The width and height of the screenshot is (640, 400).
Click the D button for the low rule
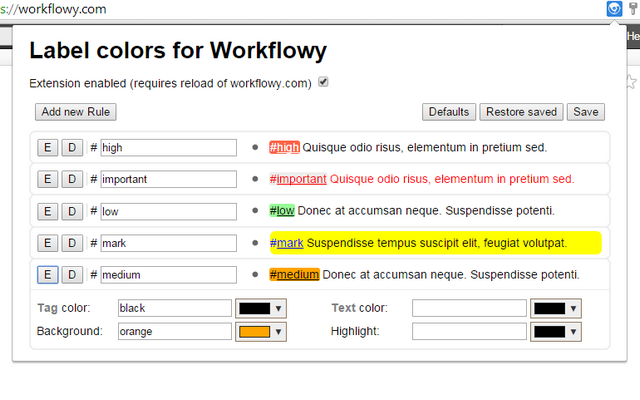tap(72, 211)
